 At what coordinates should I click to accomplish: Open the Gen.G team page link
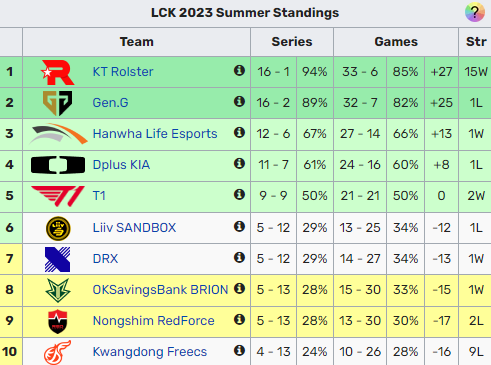(x=110, y=103)
